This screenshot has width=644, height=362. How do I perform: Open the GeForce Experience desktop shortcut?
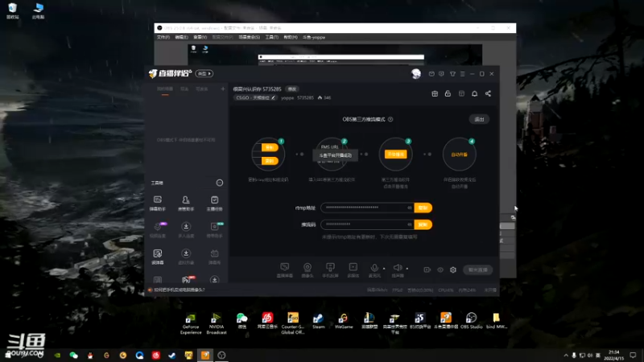pos(191,323)
